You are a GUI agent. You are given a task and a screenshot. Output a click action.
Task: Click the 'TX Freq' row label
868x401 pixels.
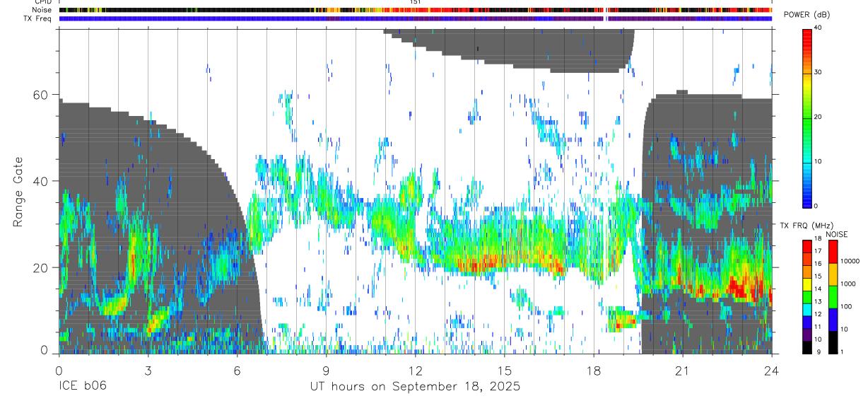tap(38, 18)
